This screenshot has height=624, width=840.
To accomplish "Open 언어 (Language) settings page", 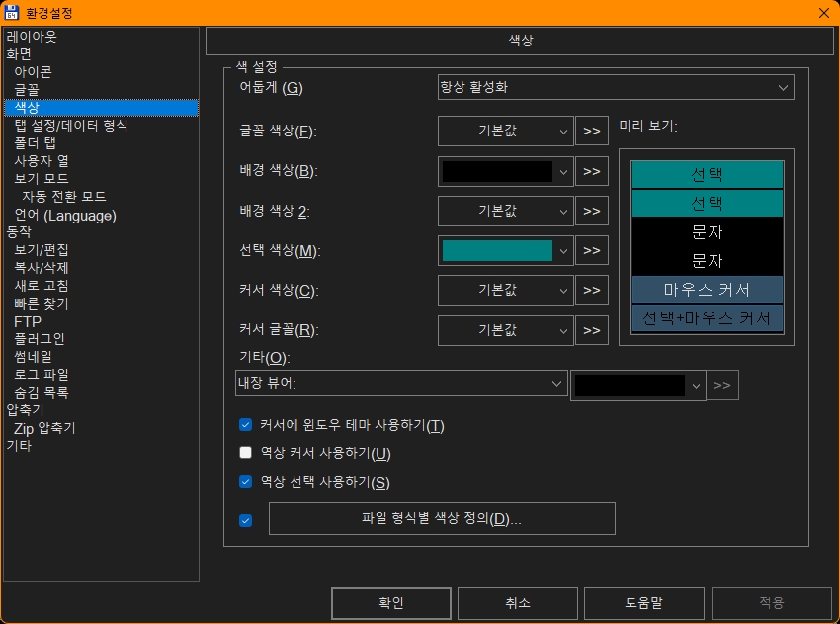I will (x=65, y=215).
